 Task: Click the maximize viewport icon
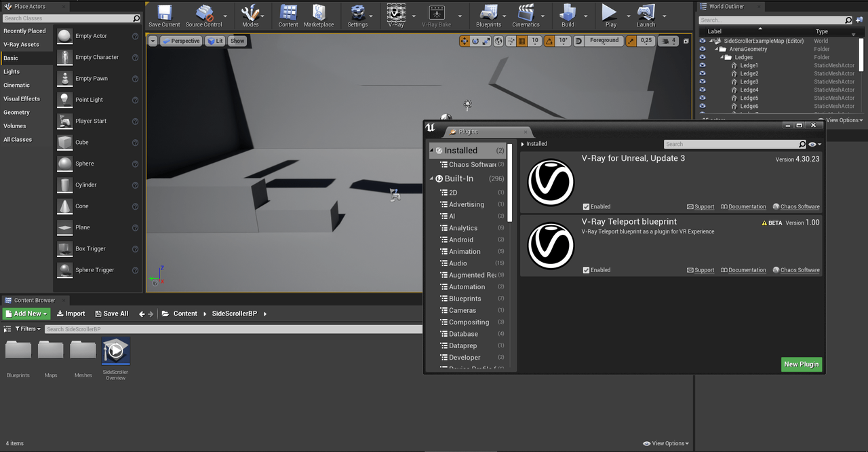coord(686,41)
